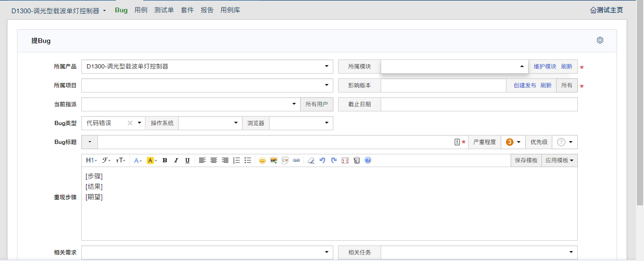Redo last edit in editor
This screenshot has height=261, width=644.
pos(334,160)
